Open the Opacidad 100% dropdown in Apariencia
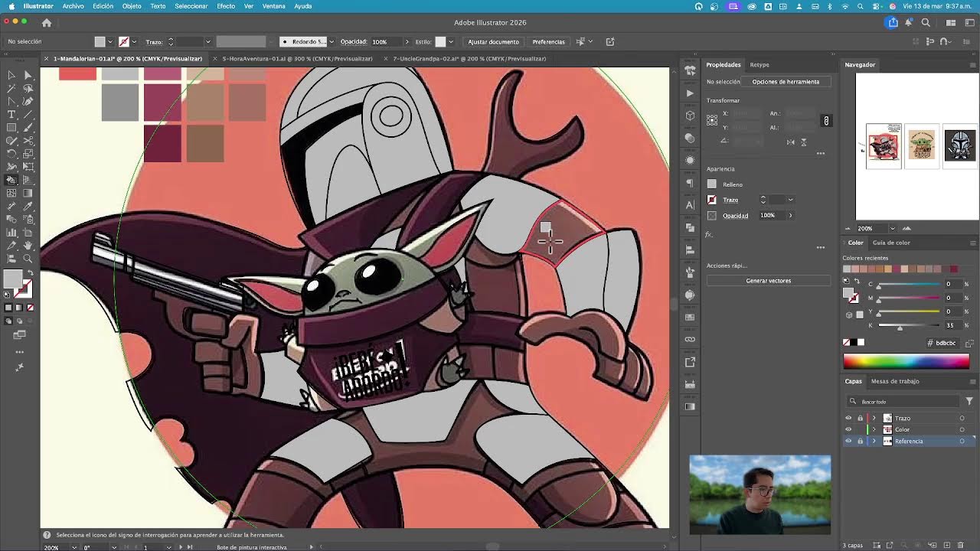The image size is (980, 551). (x=790, y=215)
